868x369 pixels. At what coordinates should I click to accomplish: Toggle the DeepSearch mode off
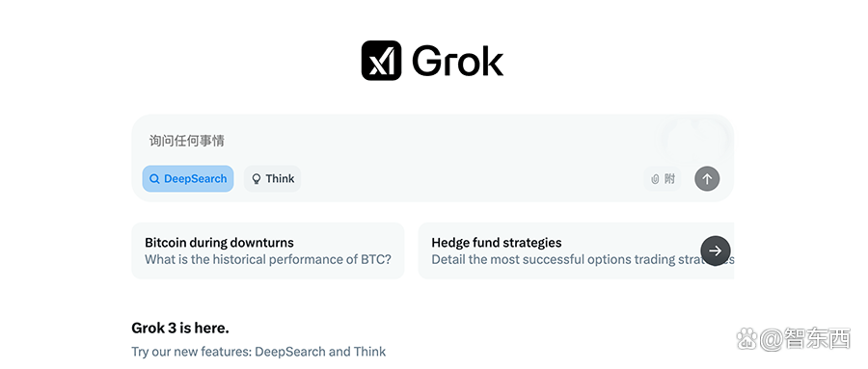(188, 178)
